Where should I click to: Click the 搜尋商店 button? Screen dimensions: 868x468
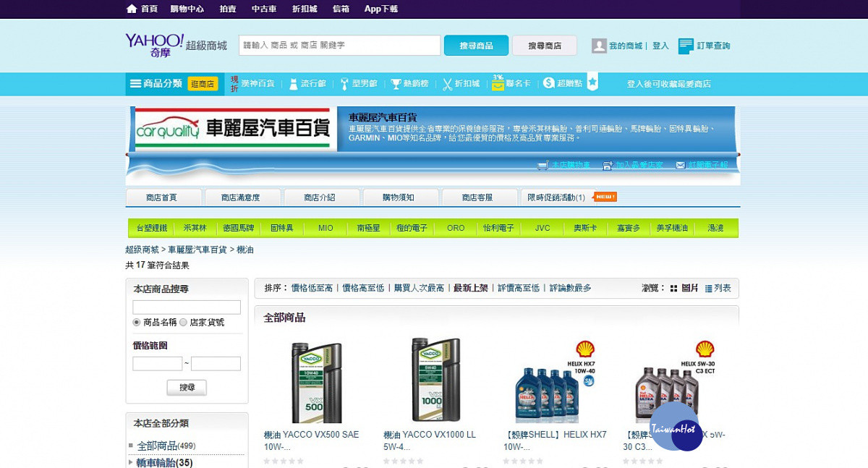click(545, 46)
